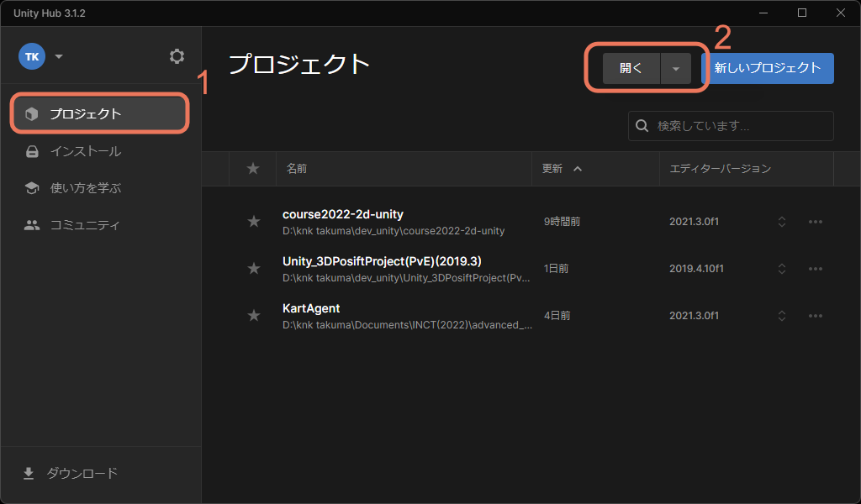
Task: Open the ダウンロード panel
Action: click(x=71, y=473)
